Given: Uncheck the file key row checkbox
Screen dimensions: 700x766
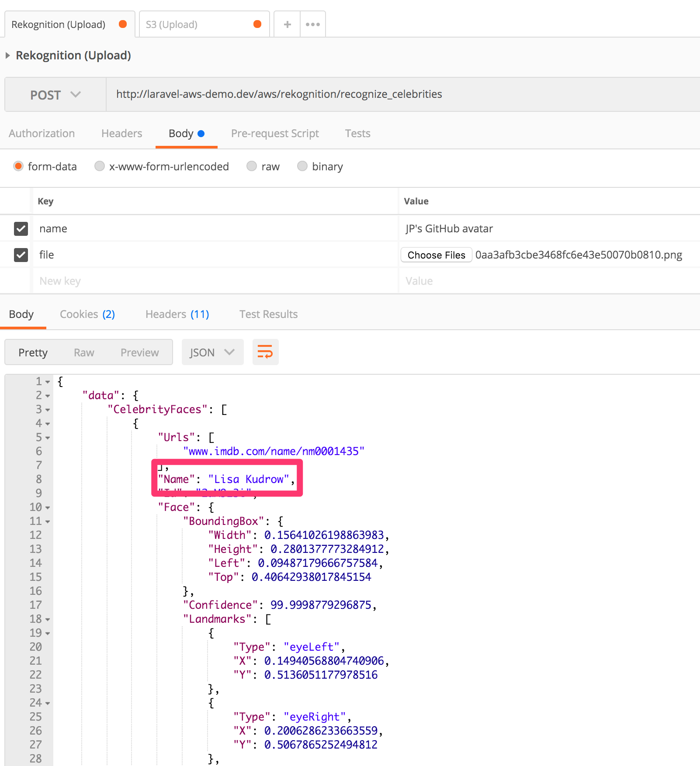Looking at the screenshot, I should pos(21,255).
